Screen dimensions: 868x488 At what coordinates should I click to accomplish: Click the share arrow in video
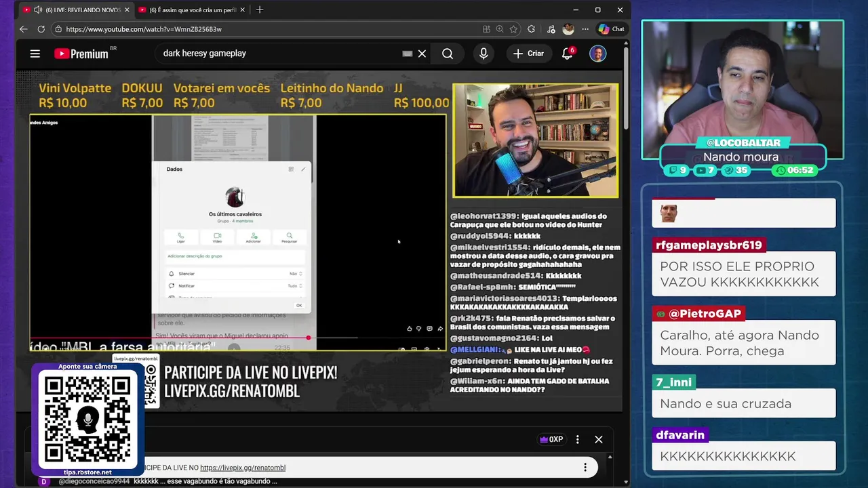click(439, 329)
